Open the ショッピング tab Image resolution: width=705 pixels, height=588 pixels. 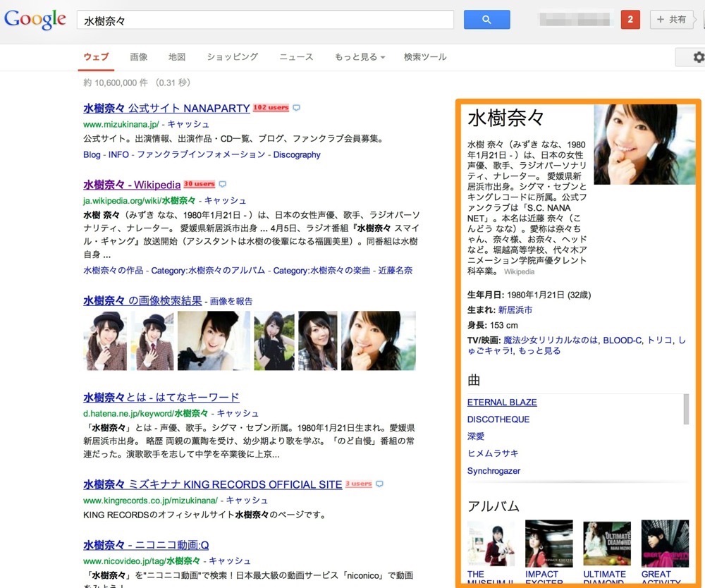pyautogui.click(x=233, y=57)
